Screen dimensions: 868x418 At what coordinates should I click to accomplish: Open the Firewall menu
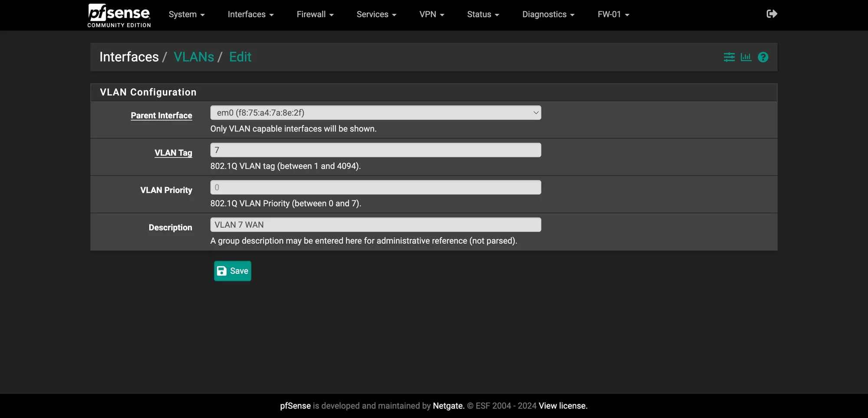[x=315, y=14]
